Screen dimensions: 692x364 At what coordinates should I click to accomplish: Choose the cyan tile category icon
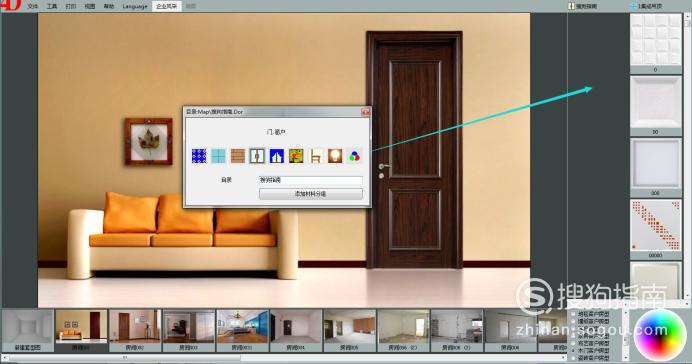tap(218, 156)
